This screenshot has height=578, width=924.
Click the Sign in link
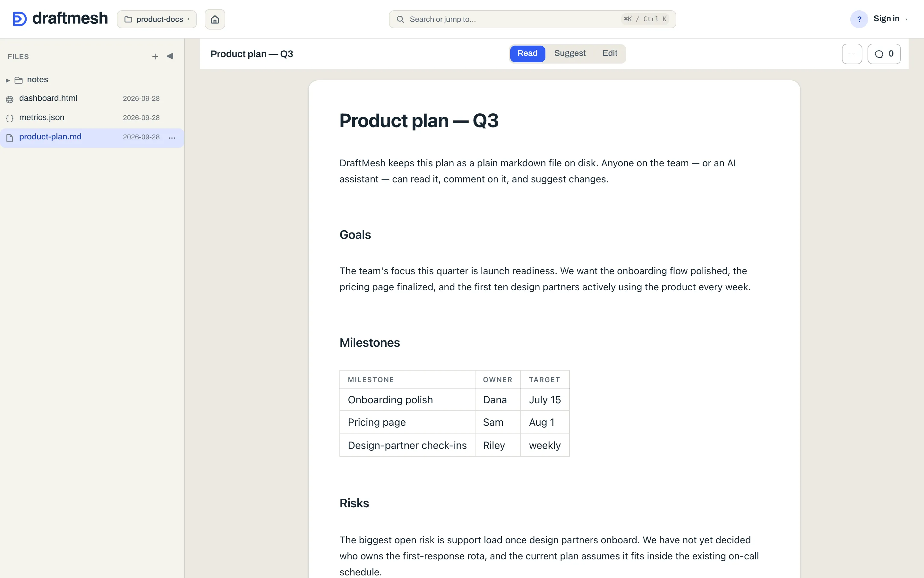[886, 19]
